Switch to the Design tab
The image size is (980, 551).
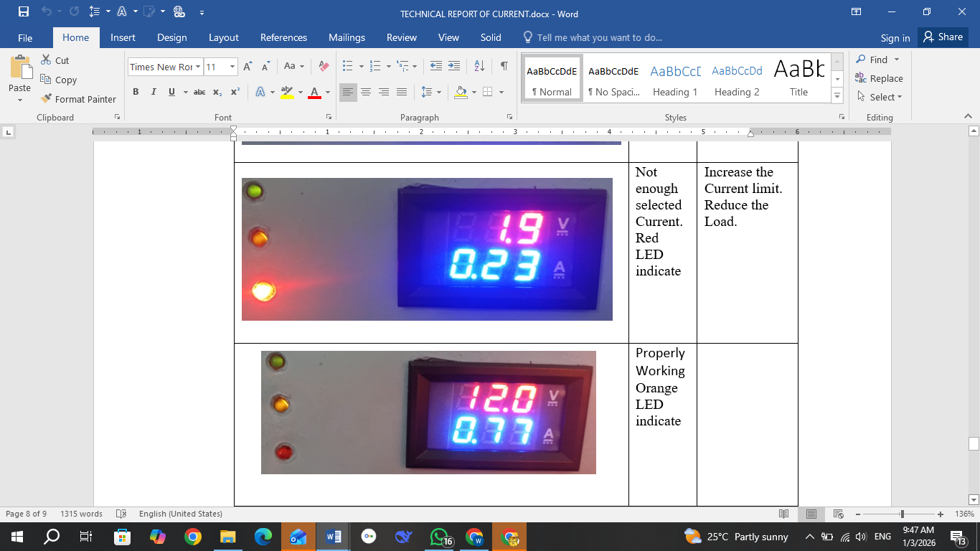pos(172,37)
